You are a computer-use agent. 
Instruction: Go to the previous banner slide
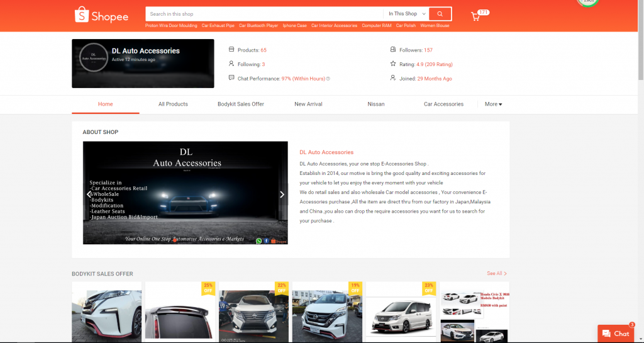tap(89, 194)
